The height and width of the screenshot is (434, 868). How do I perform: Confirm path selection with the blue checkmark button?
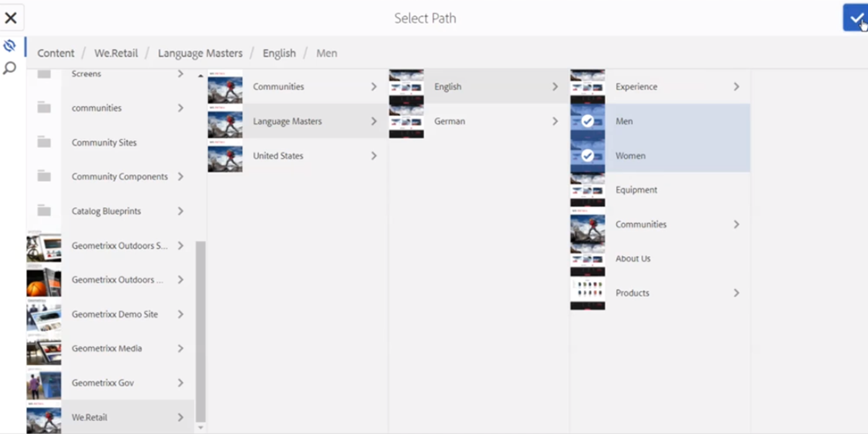(x=856, y=17)
